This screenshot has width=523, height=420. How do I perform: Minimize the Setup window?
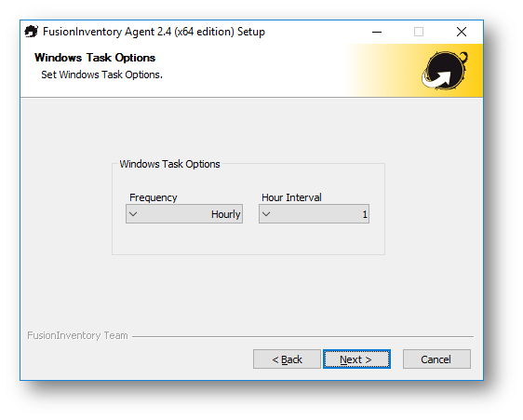[x=377, y=32]
